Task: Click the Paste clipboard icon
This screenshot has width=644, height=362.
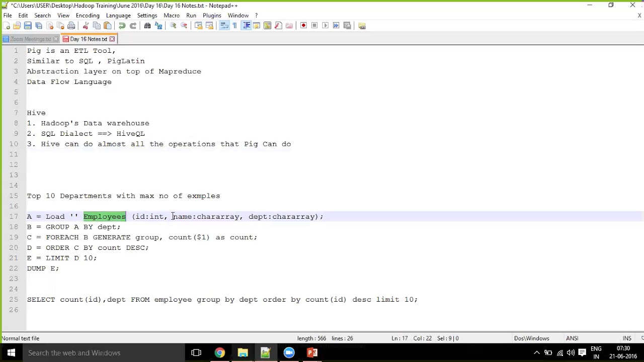Action: click(108, 26)
